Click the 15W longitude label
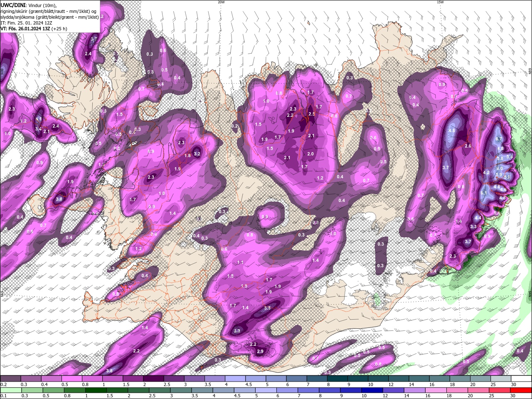Image resolution: width=532 pixels, height=399 pixels. point(440,2)
